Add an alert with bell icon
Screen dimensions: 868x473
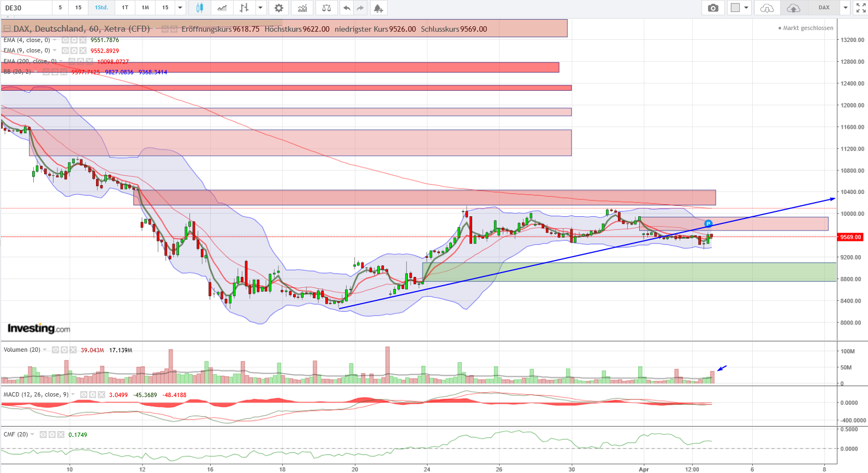pyautogui.click(x=378, y=8)
